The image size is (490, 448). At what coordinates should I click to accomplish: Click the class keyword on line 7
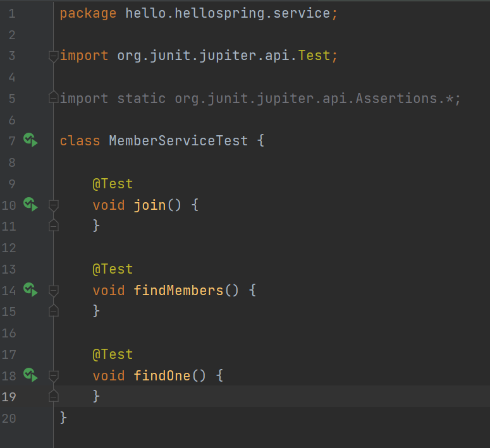point(80,140)
